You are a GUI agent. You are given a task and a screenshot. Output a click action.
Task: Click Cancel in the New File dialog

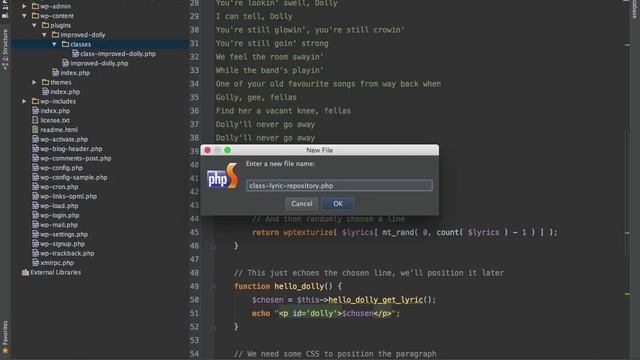(302, 204)
